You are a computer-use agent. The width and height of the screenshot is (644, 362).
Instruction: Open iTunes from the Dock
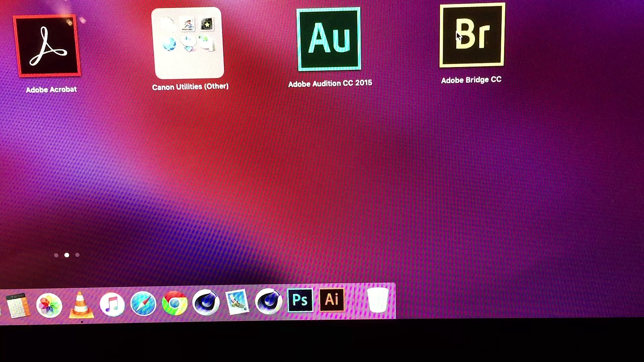[x=112, y=304]
